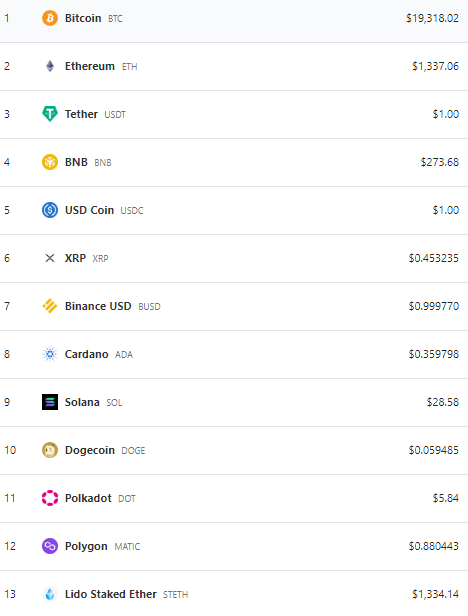Open the Dogecoin name link

pyautogui.click(x=90, y=450)
